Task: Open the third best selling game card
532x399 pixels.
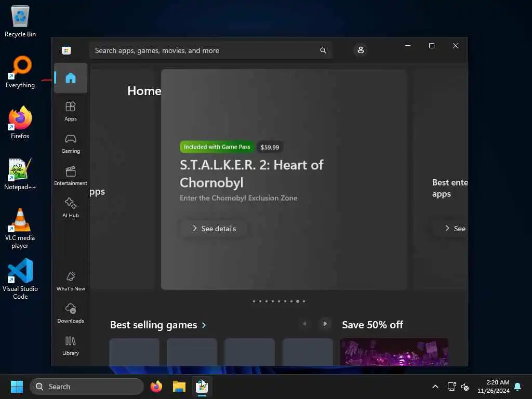Action: 250,352
